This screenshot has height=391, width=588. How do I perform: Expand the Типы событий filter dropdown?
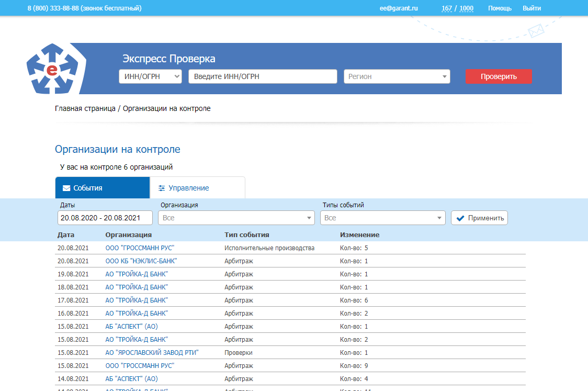[382, 218]
